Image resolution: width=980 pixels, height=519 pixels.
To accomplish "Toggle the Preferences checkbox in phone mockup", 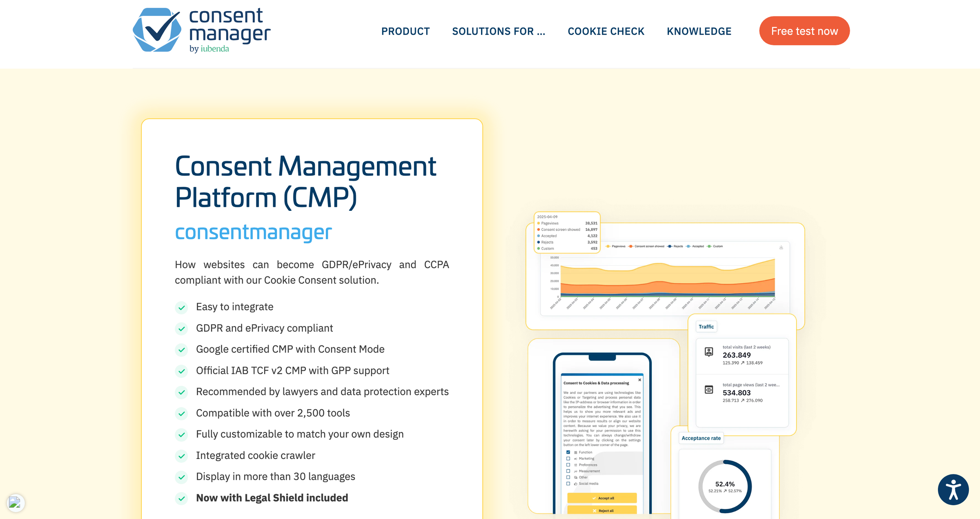I will [568, 465].
